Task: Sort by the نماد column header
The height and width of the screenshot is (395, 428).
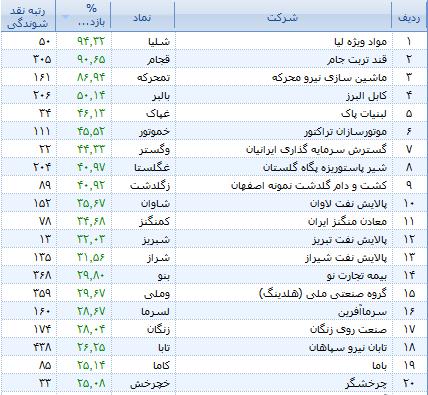Action: pyautogui.click(x=142, y=16)
